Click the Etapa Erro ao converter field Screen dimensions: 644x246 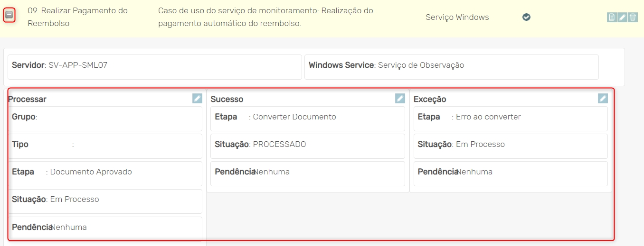[x=511, y=118]
